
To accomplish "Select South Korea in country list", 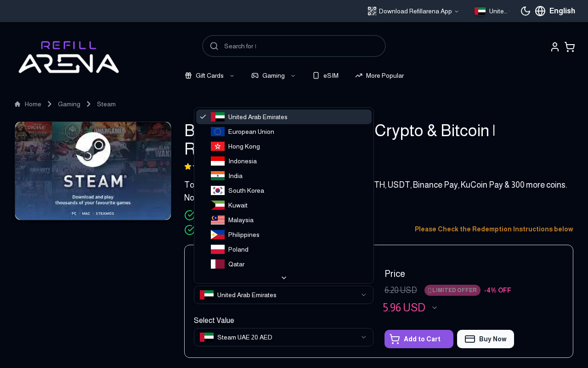I will tap(284, 190).
